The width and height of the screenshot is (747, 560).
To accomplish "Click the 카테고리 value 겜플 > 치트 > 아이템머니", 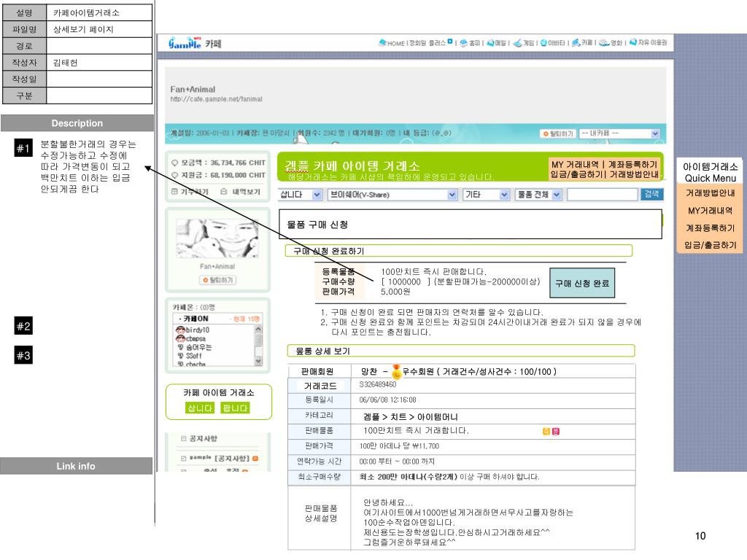I will pyautogui.click(x=410, y=416).
